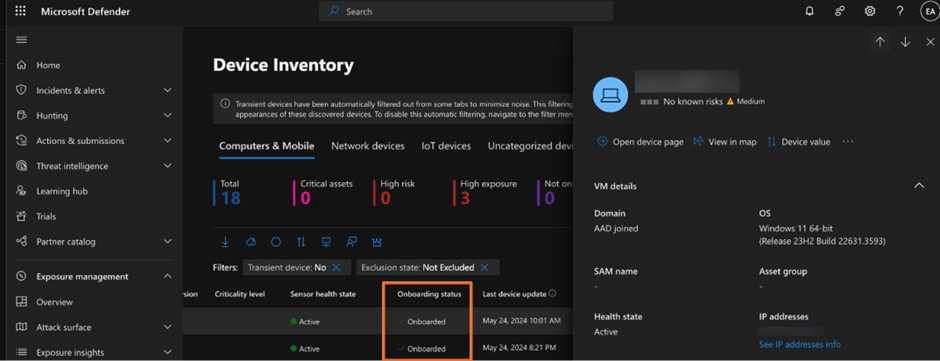
Task: Select row updated May 24, 2024 10:01 AM
Action: tap(378, 321)
